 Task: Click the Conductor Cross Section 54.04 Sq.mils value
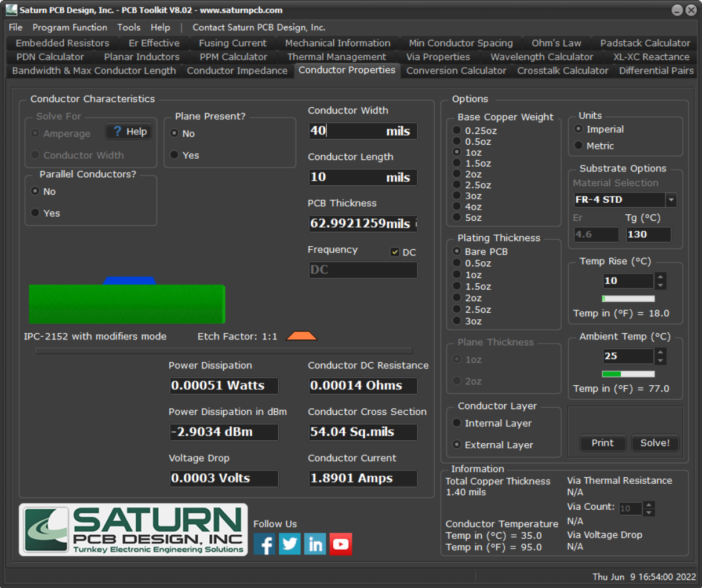click(x=363, y=432)
